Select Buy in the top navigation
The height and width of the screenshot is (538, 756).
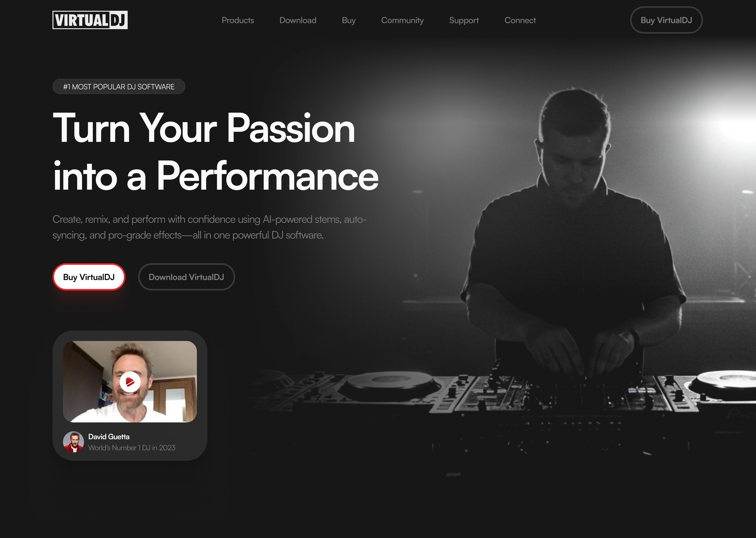tap(349, 20)
